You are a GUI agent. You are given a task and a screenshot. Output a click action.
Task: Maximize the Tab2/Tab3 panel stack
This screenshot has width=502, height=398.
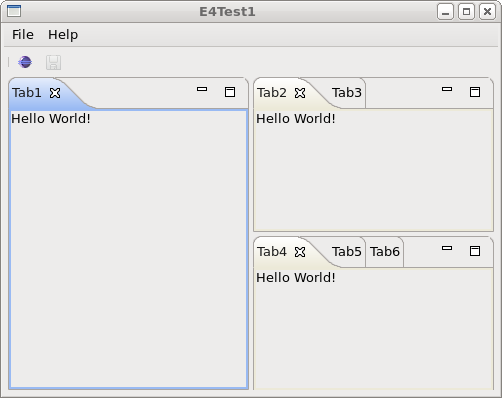(x=475, y=92)
